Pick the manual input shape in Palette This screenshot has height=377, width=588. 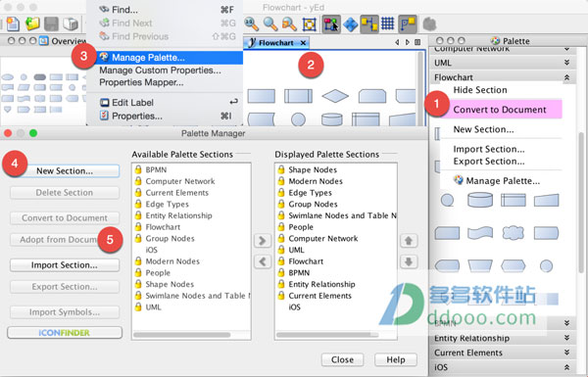547,200
